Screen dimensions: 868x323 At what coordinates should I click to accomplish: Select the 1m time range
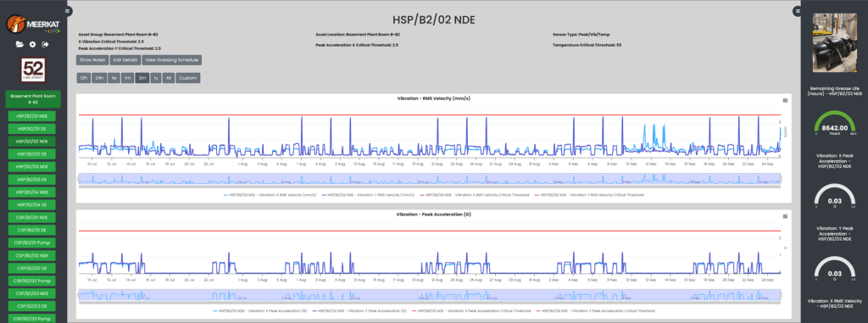click(127, 78)
